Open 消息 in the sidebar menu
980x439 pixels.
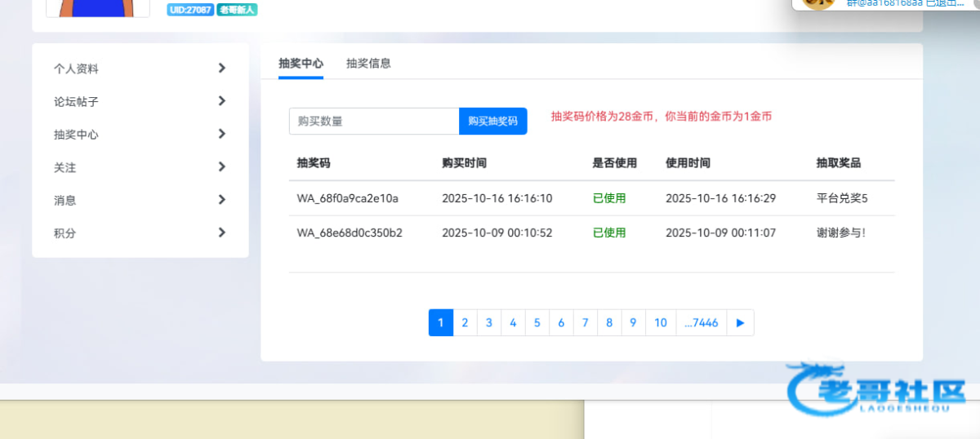65,200
